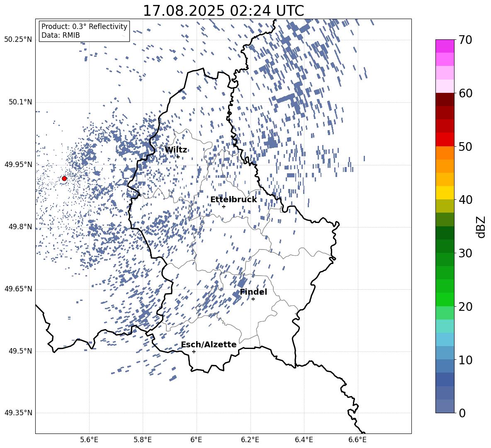
Task: Click the 6.4°E longitude label
Action: coord(304,440)
